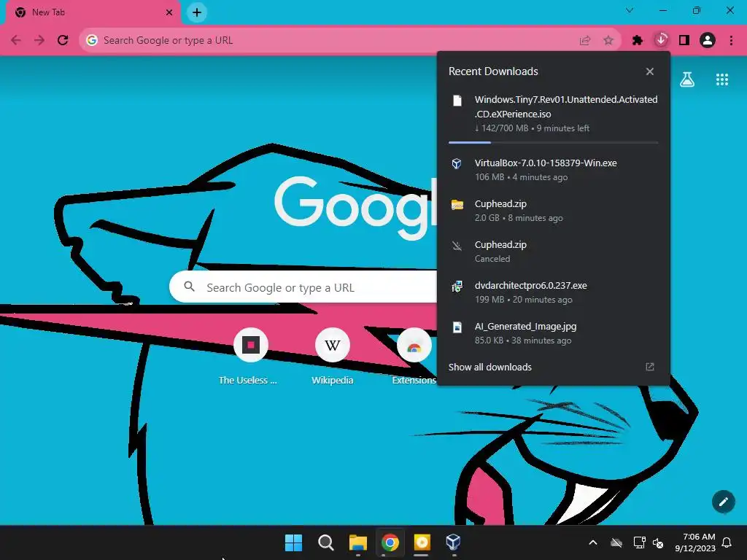Image resolution: width=747 pixels, height=560 pixels.
Task: Click the Customize Chrome pencil button
Action: coord(723,502)
